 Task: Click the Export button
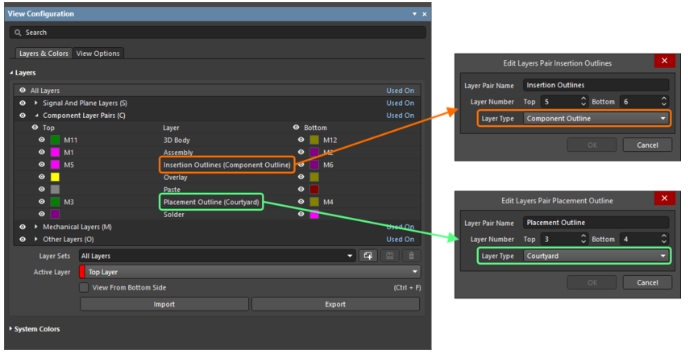point(335,304)
